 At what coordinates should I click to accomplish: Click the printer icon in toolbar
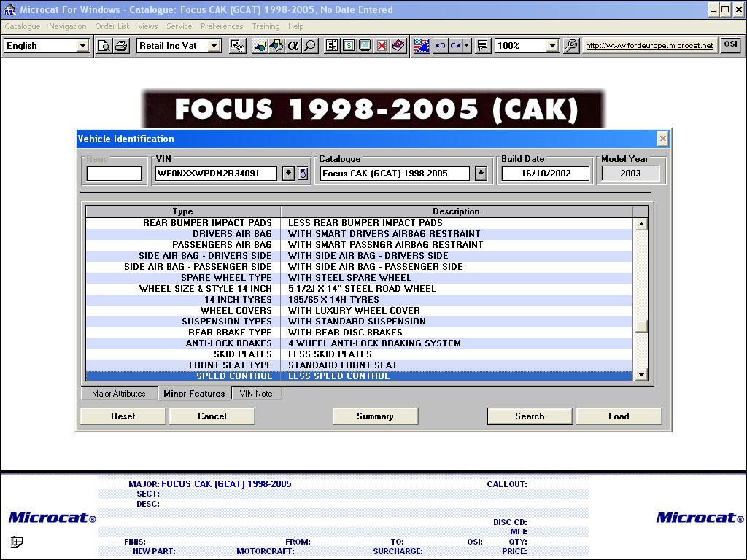(x=121, y=45)
